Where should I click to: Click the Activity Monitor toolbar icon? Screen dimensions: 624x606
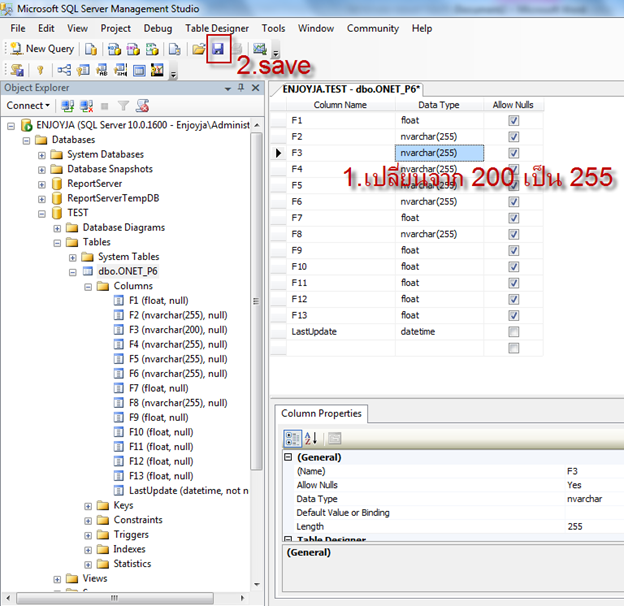(x=260, y=49)
